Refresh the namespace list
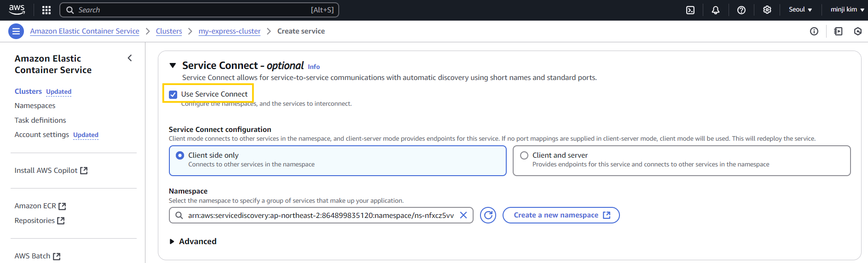Image resolution: width=868 pixels, height=263 pixels. [488, 215]
